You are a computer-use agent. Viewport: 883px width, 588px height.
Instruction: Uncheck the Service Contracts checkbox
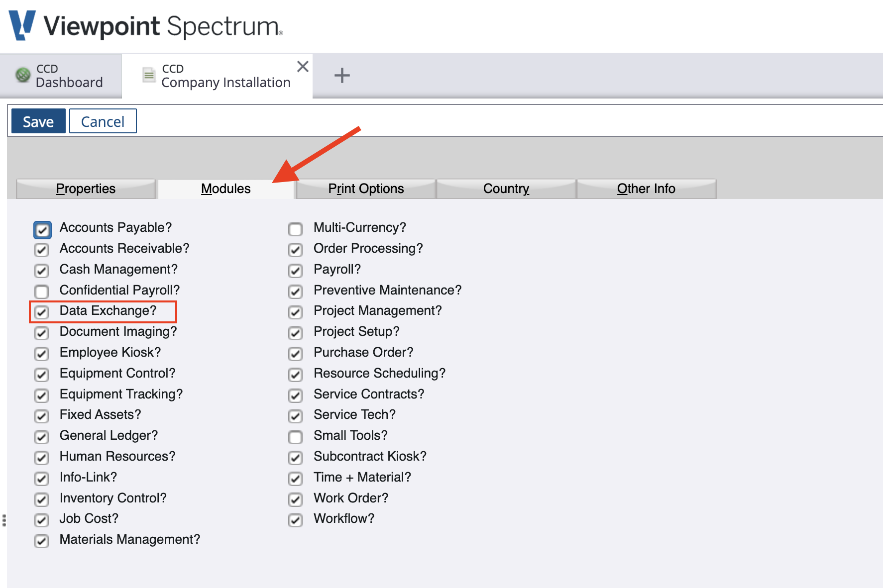[x=296, y=395]
